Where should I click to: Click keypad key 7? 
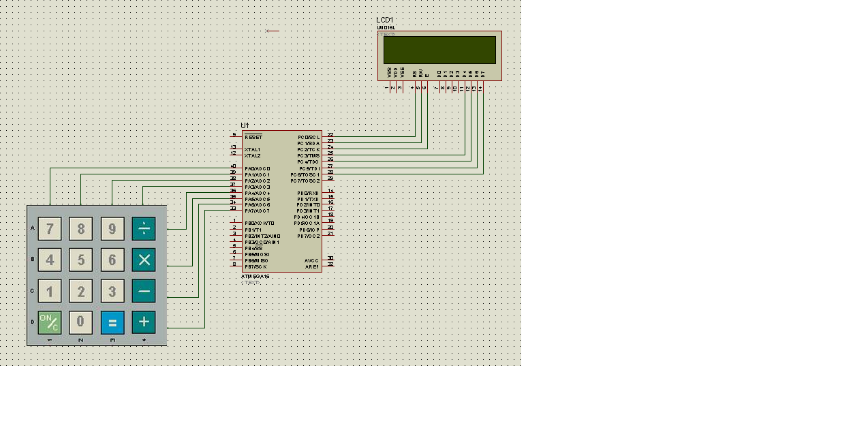[x=50, y=228]
